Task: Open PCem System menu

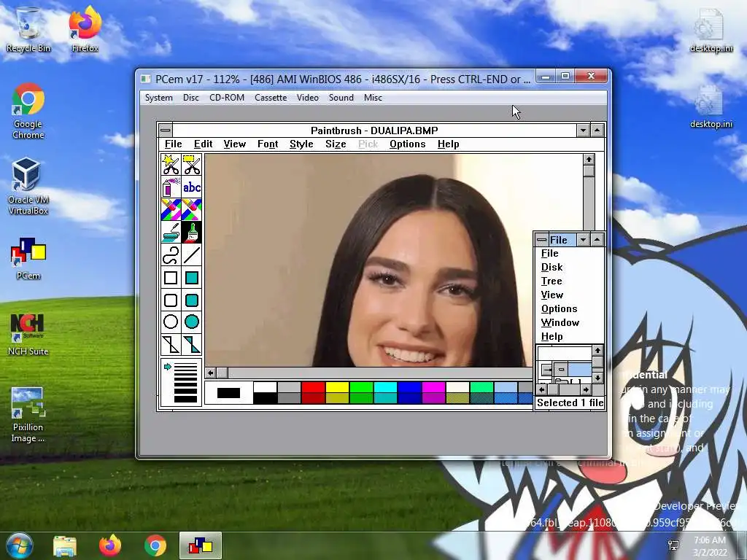Action: 158,98
